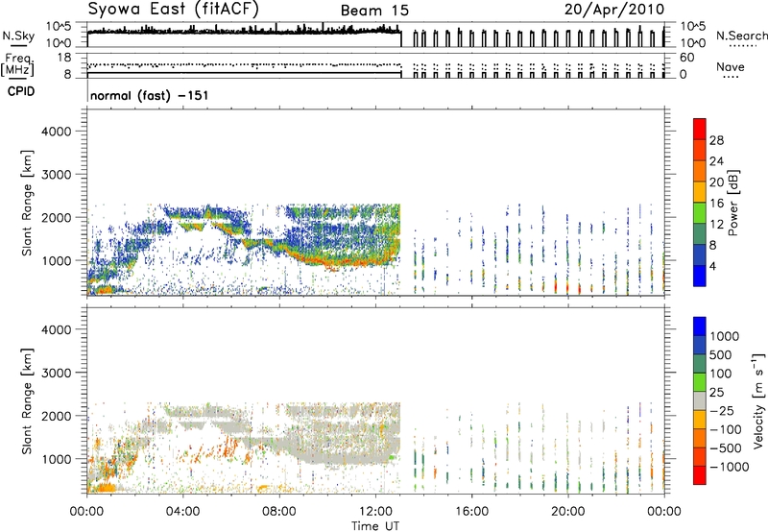Screen dimensions: 768x532
Task: Click the '-500' velocity colorbar label
Action: click(726, 448)
